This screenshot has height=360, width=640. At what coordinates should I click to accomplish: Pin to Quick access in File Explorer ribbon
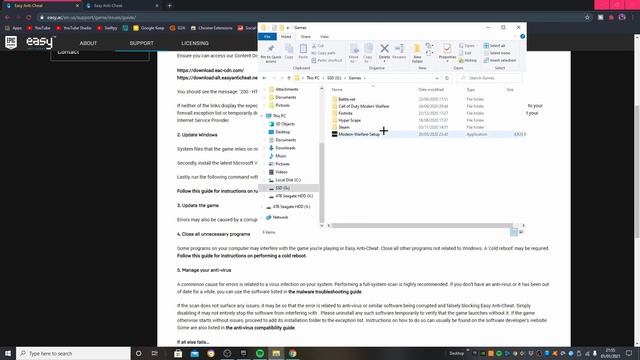(271, 53)
